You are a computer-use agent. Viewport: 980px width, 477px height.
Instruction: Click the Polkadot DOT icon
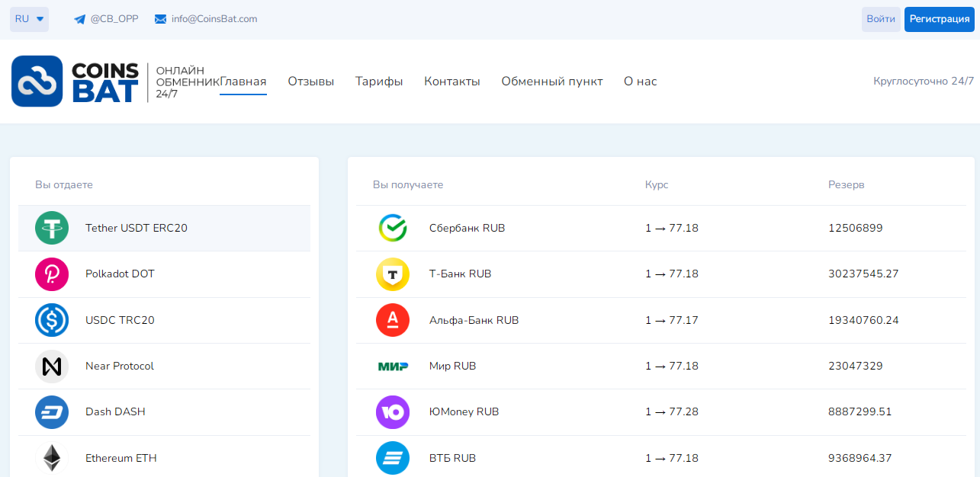click(x=51, y=274)
